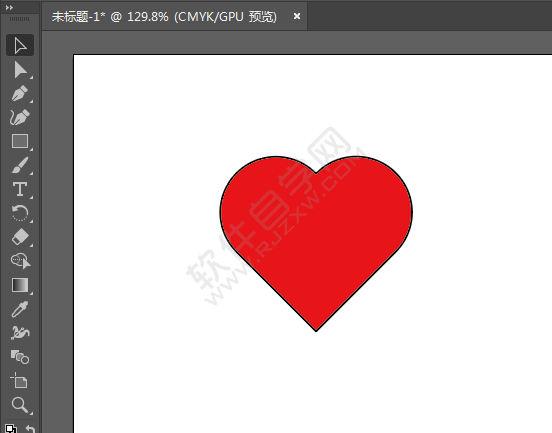Viewport: 552px width, 433px height.
Task: Switch to the 未标题-1 document tab
Action: (x=164, y=17)
